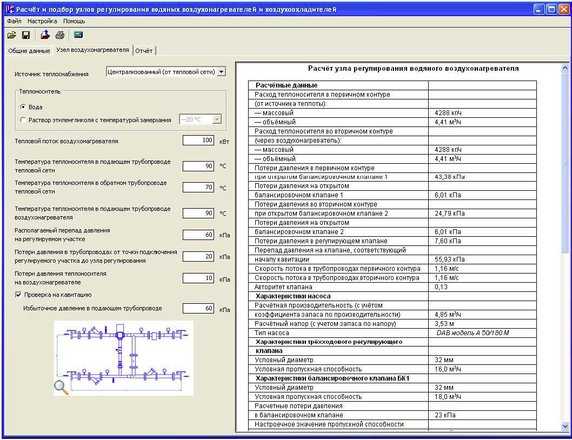
Task: Click the air heater pressure loss field showing 10
Action: pos(198,278)
